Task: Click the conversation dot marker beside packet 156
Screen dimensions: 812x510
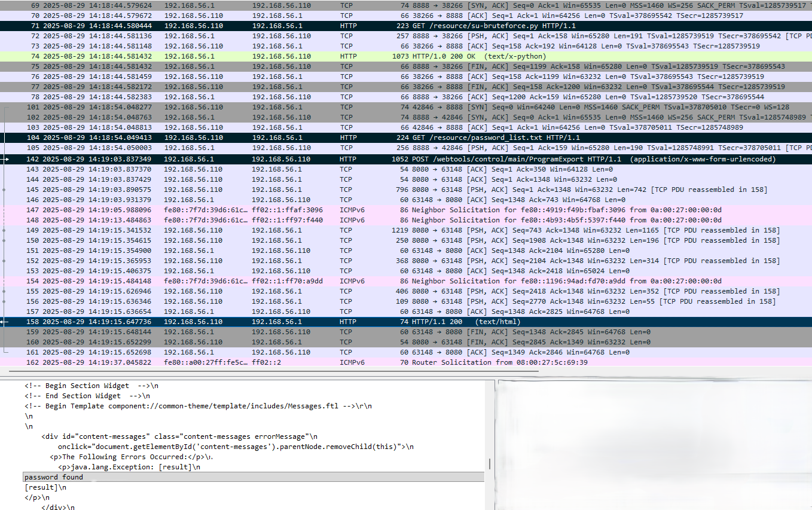Action: coord(4,301)
